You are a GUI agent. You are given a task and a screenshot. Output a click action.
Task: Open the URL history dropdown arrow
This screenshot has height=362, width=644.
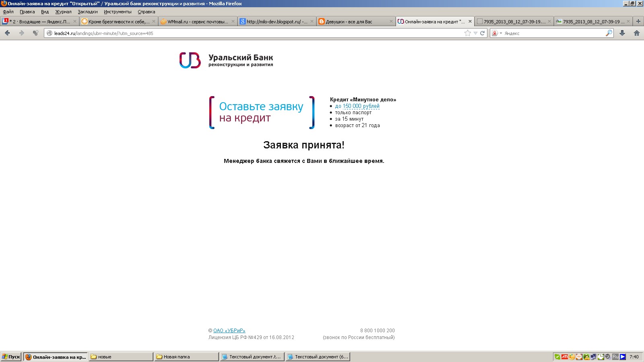[475, 33]
